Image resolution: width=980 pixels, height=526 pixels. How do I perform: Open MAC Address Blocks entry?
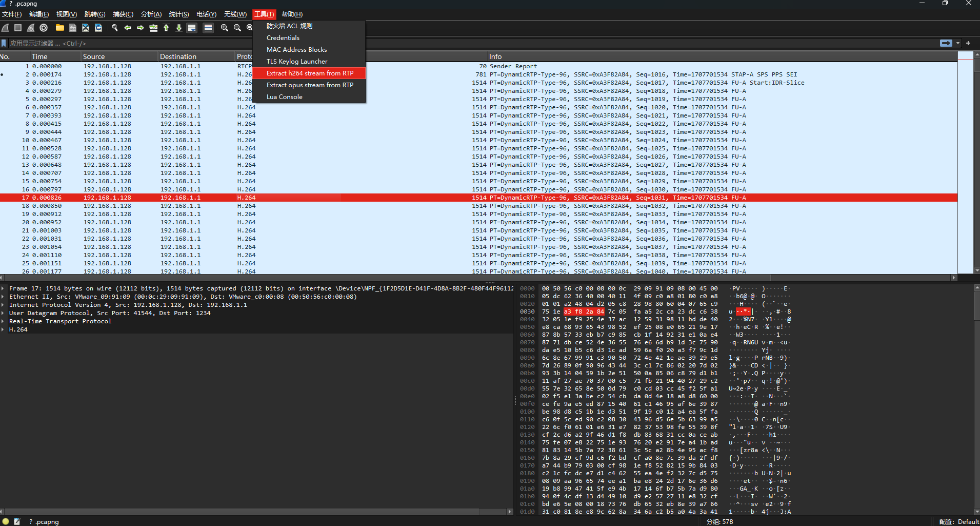click(x=310, y=50)
